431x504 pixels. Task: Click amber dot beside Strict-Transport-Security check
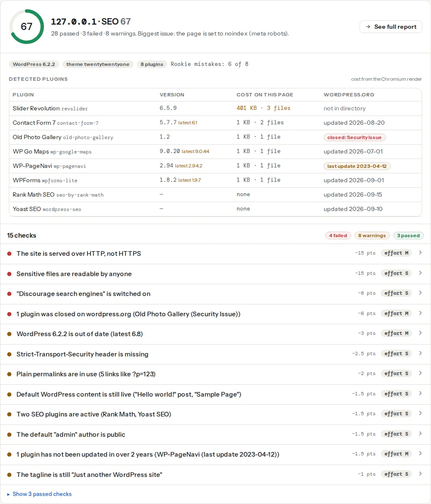pos(9,354)
